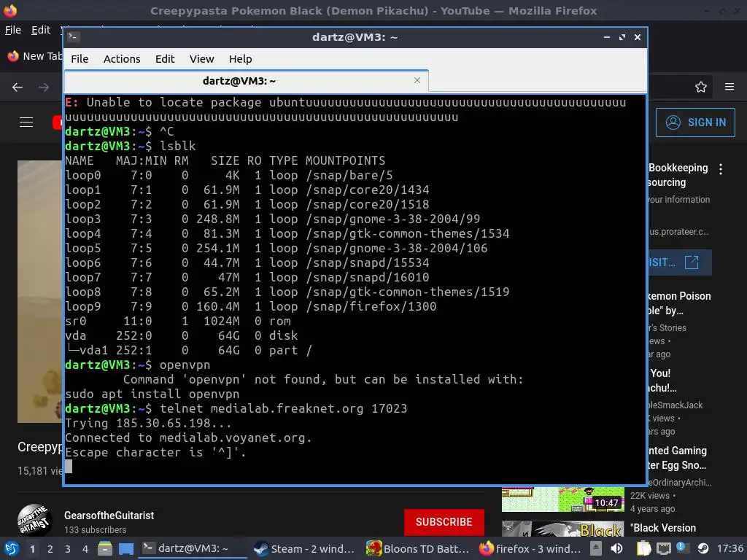Click the loop0 /snap/bare/5 row
Screen dimensions: 747x560
(229, 175)
